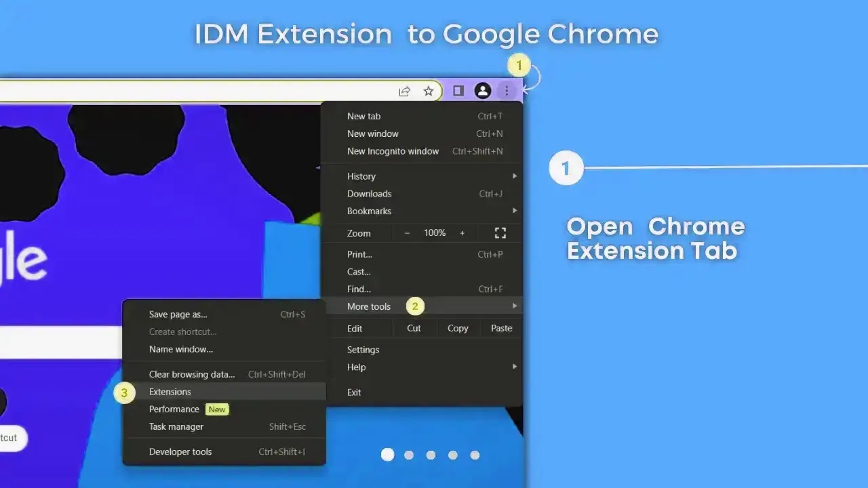868x488 pixels.
Task: Open Downloads from the menu
Action: point(422,194)
